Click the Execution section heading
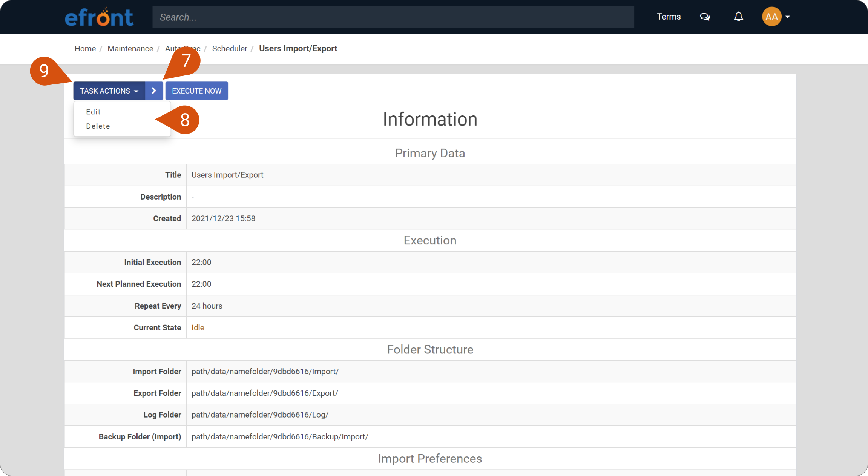The image size is (868, 476). coord(430,241)
